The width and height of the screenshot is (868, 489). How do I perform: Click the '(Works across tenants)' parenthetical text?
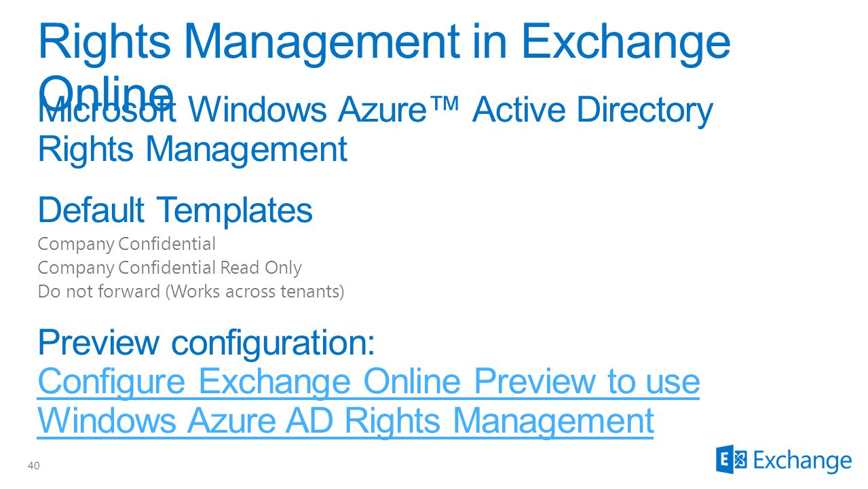point(255,292)
